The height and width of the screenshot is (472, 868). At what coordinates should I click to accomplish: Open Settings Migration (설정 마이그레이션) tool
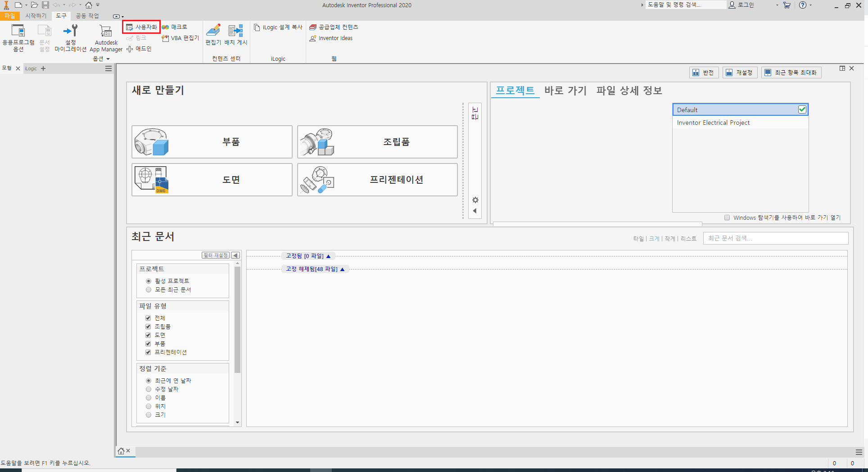(71, 38)
